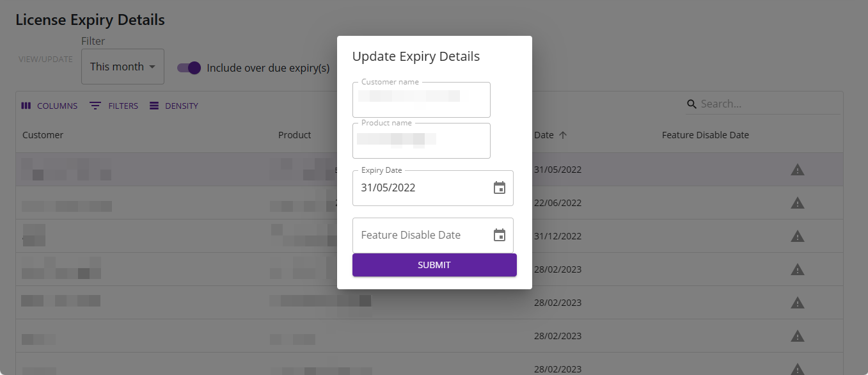Submit the Update Expiry Details form

[x=434, y=265]
